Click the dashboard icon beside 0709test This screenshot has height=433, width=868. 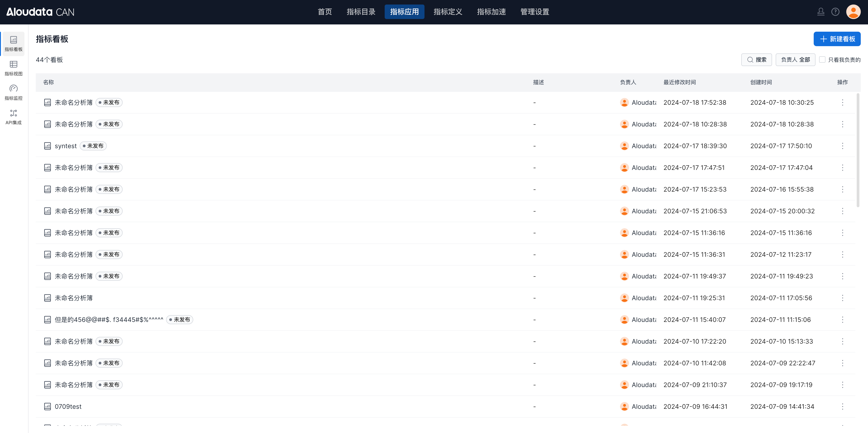48,406
